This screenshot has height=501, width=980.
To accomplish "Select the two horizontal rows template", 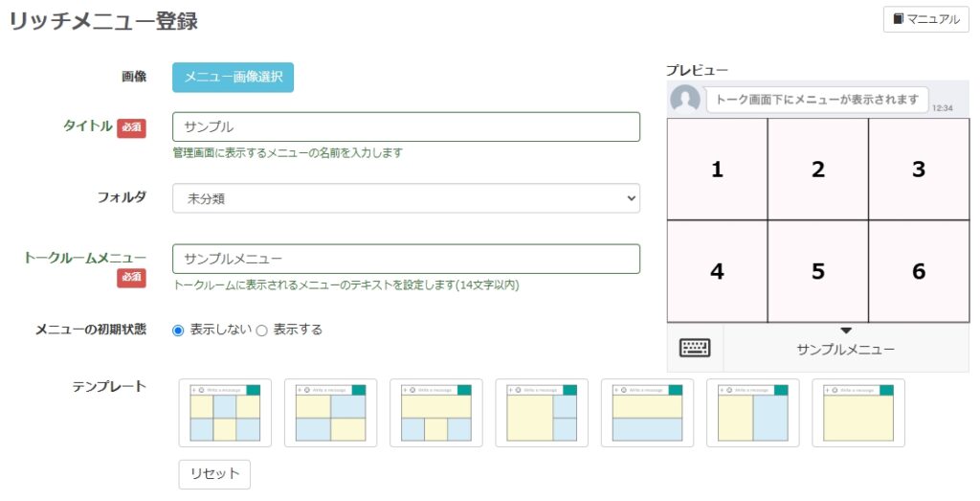I will pos(647,413).
